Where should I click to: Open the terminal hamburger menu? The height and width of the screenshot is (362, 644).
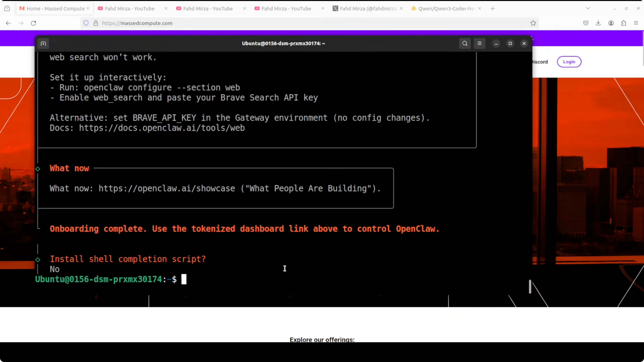tap(479, 44)
